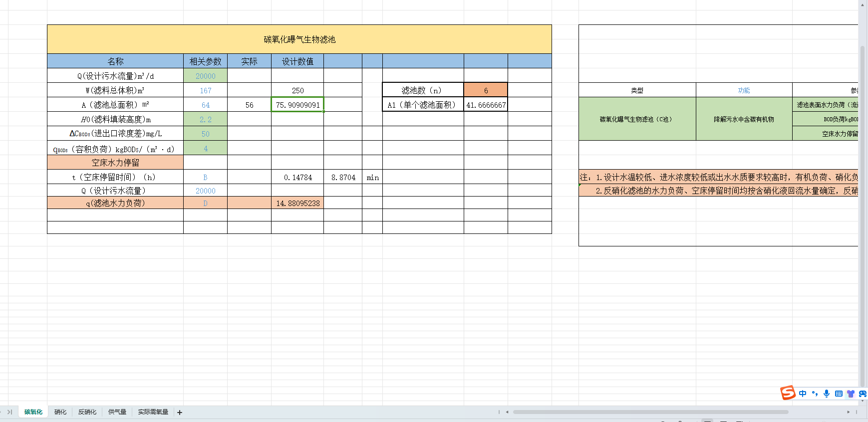Click the W(滤料总体积)m³ label cell
Viewport: 868px width, 422px height.
pyautogui.click(x=115, y=90)
